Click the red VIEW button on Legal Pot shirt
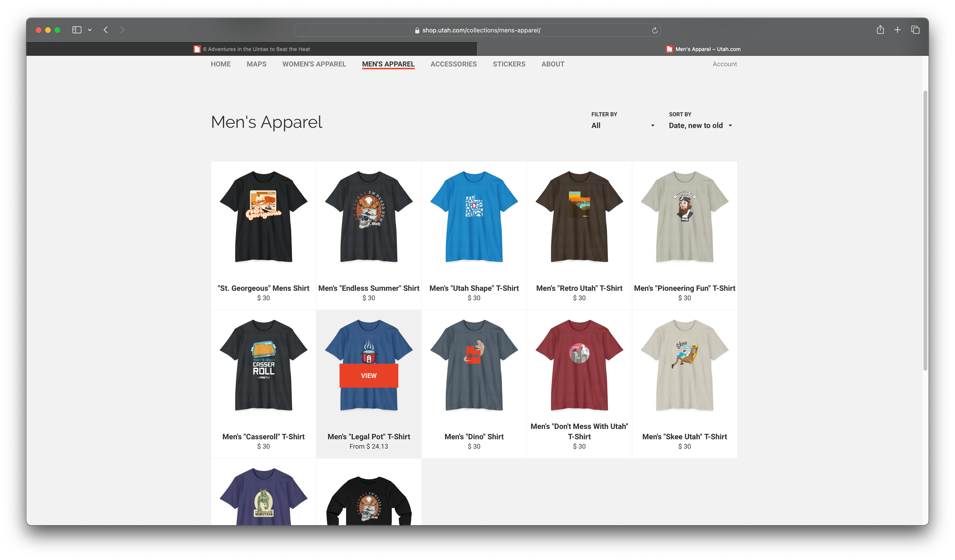 [369, 376]
